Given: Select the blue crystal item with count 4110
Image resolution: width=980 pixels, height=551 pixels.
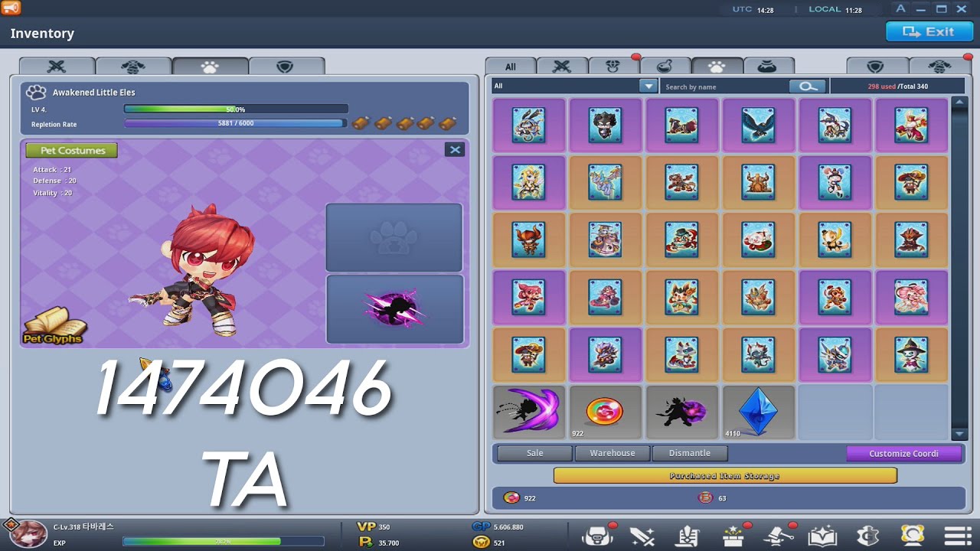Looking at the screenshot, I should (759, 412).
